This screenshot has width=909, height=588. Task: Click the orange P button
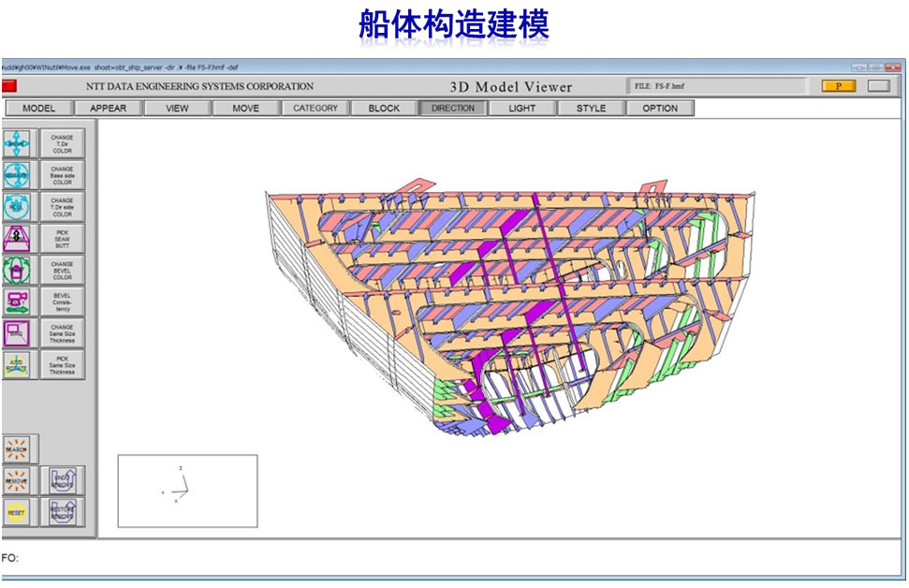839,86
